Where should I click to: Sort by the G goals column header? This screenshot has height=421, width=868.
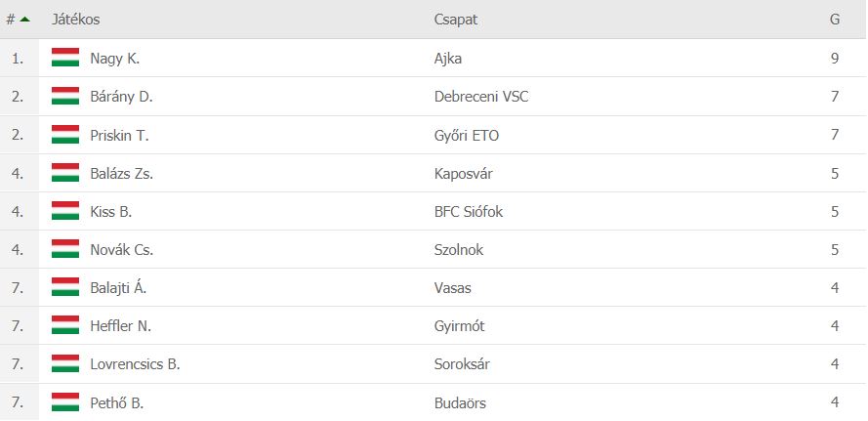point(834,20)
